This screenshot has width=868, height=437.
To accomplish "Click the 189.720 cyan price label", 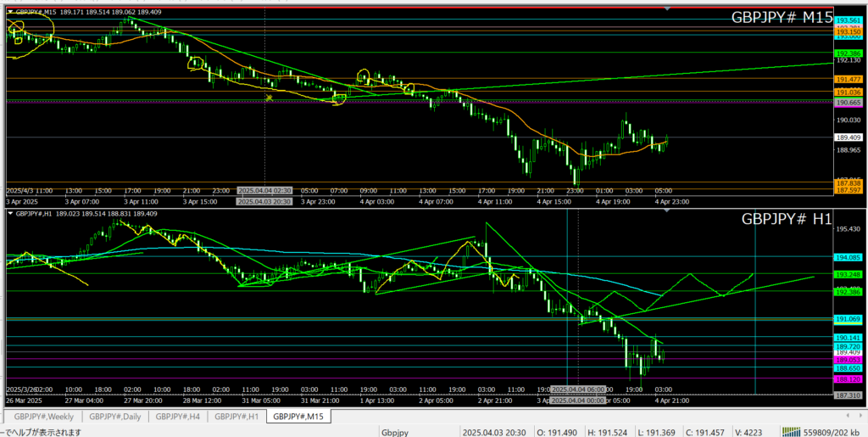I will (x=847, y=346).
